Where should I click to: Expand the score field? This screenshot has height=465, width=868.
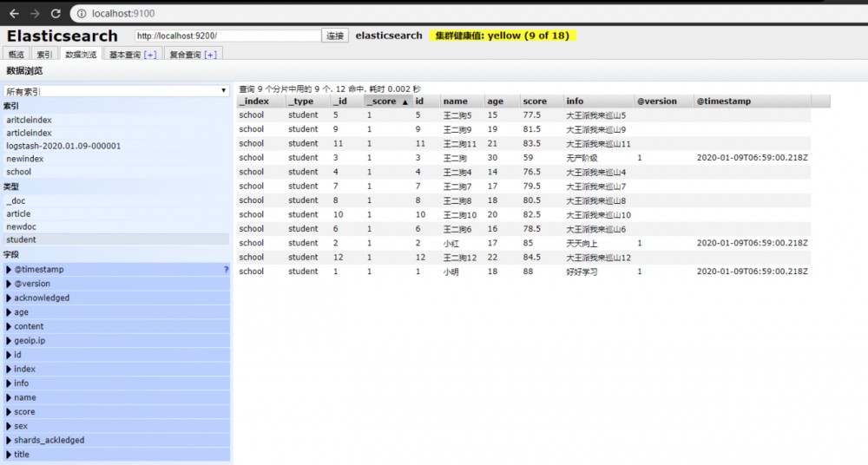[x=9, y=412]
